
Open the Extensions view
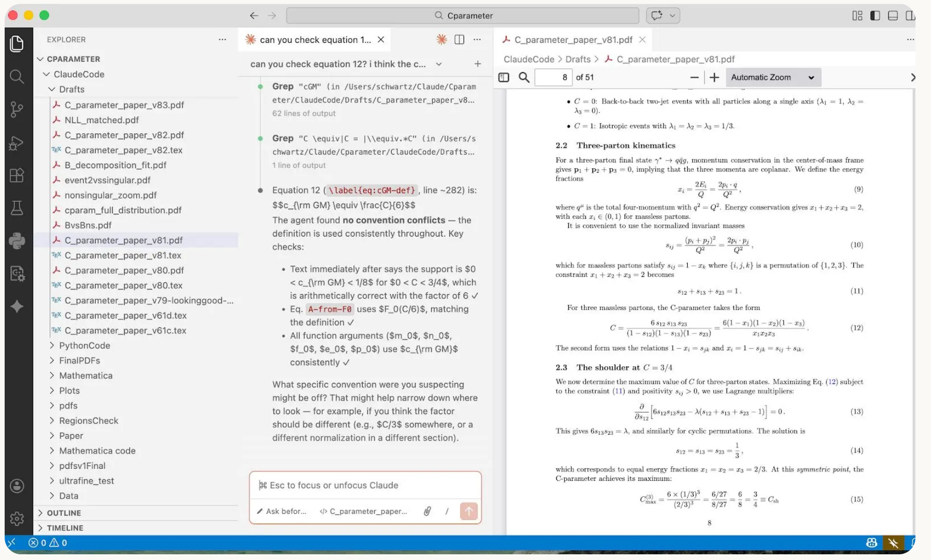(17, 175)
